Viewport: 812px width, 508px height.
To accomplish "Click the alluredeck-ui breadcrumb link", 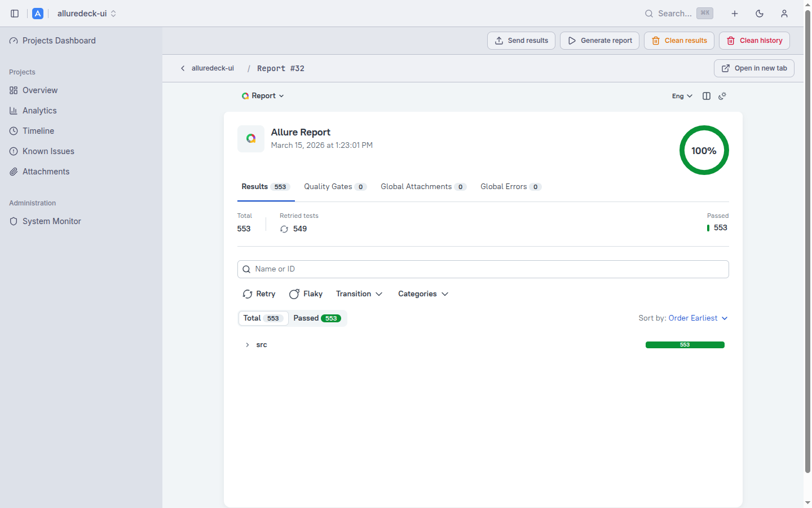I will 213,68.
